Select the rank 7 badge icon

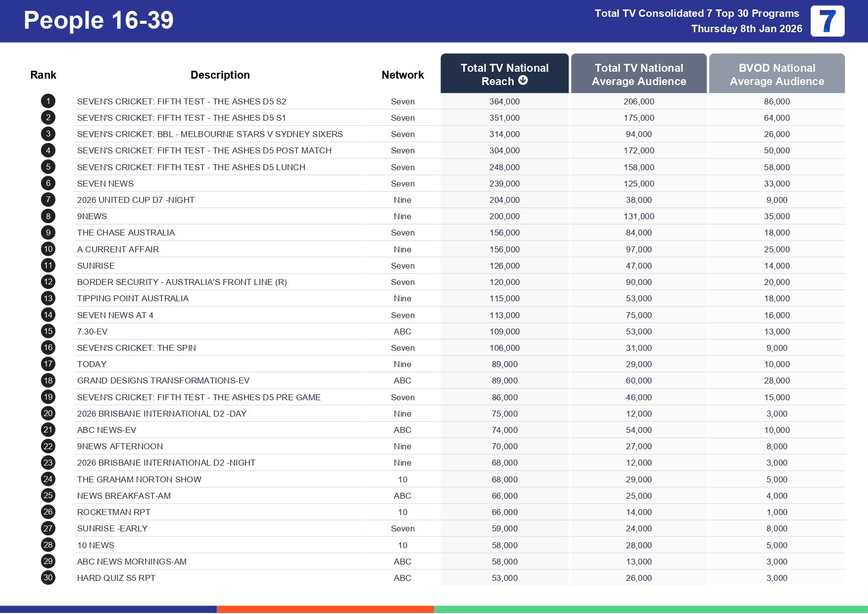(48, 200)
